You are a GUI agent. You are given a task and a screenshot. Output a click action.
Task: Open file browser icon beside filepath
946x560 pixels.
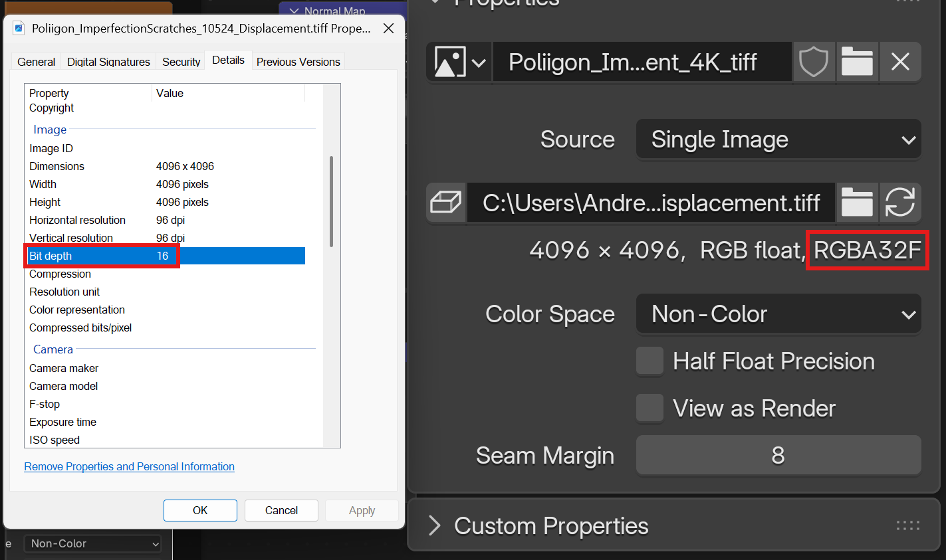point(857,203)
